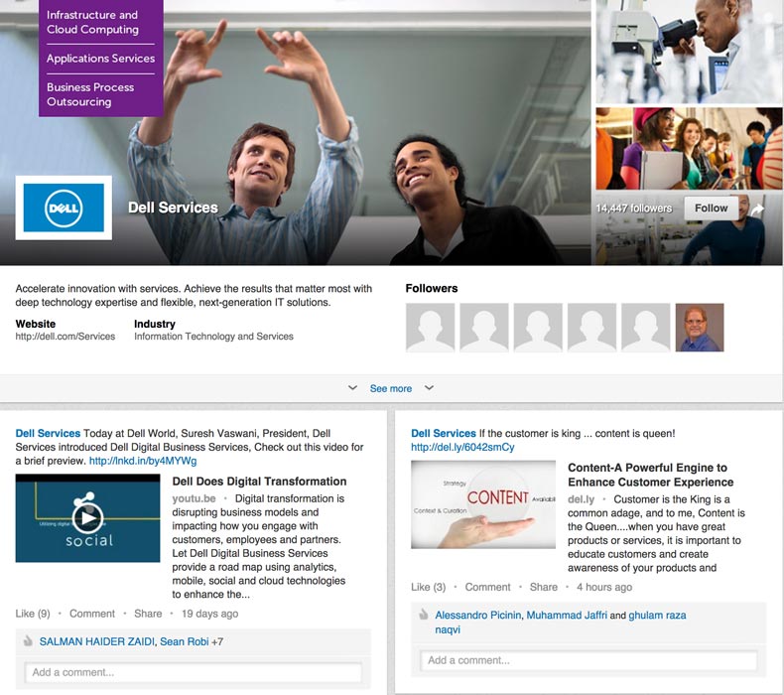Viewport: 784px width, 695px height.
Task: Open Dell Does Digital Transformation title
Action: 259,482
